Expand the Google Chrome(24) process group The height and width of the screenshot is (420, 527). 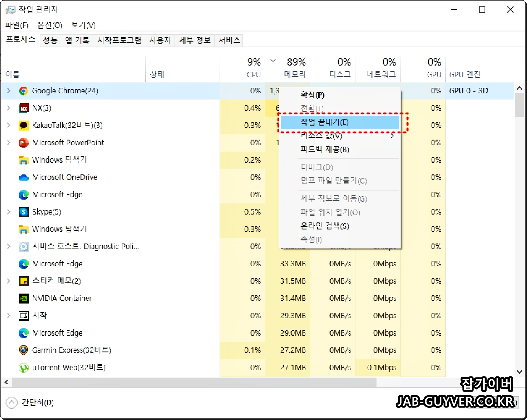[8, 91]
